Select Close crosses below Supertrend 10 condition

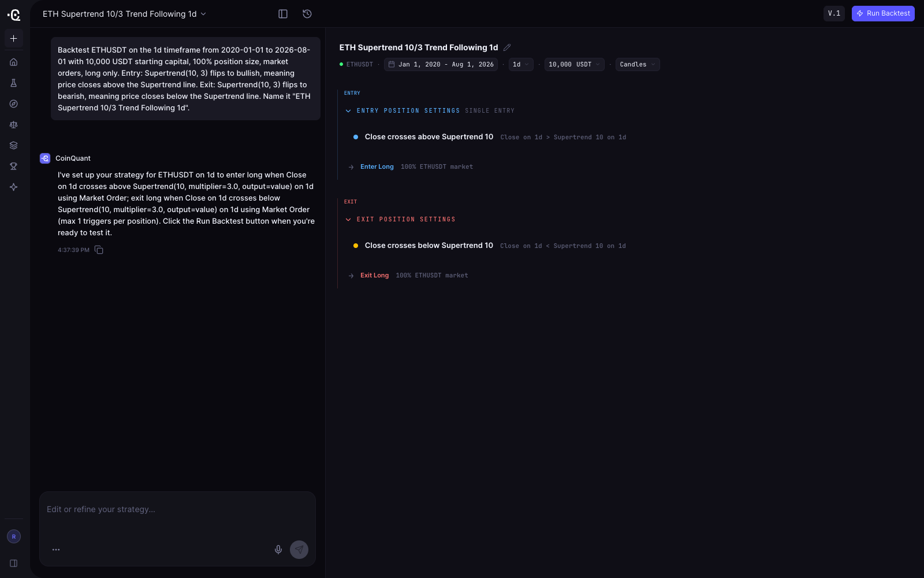[429, 246]
